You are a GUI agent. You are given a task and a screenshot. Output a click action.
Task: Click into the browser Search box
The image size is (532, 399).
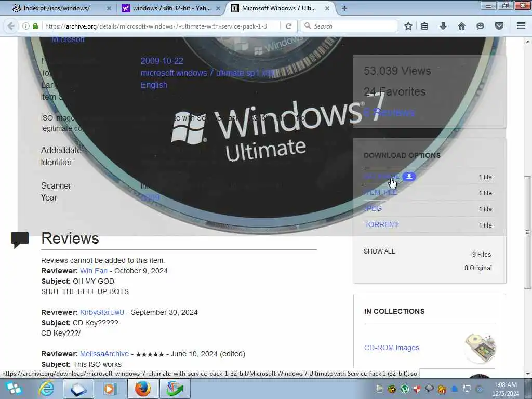click(x=350, y=26)
